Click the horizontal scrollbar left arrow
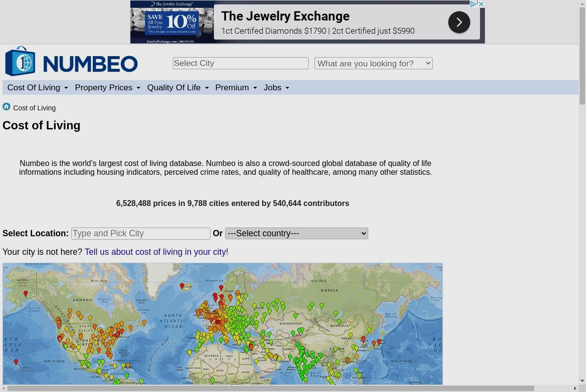This screenshot has width=586, height=392. [x=3, y=389]
